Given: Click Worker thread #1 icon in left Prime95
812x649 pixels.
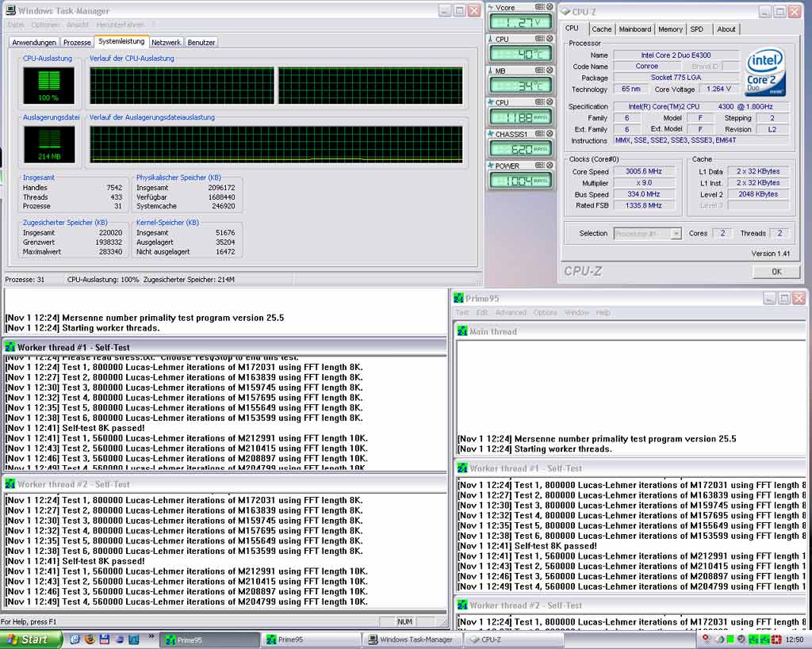Looking at the screenshot, I should 10,347.
